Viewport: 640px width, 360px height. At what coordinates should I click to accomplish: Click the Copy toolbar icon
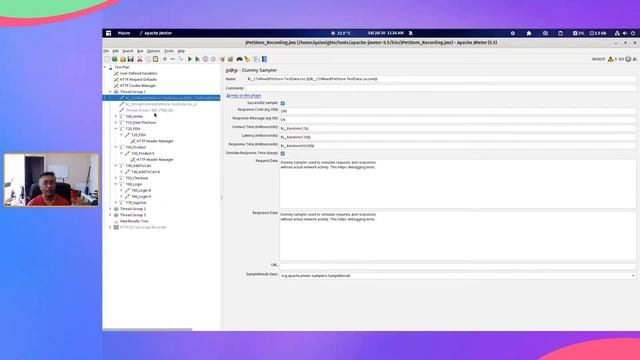pos(148,59)
